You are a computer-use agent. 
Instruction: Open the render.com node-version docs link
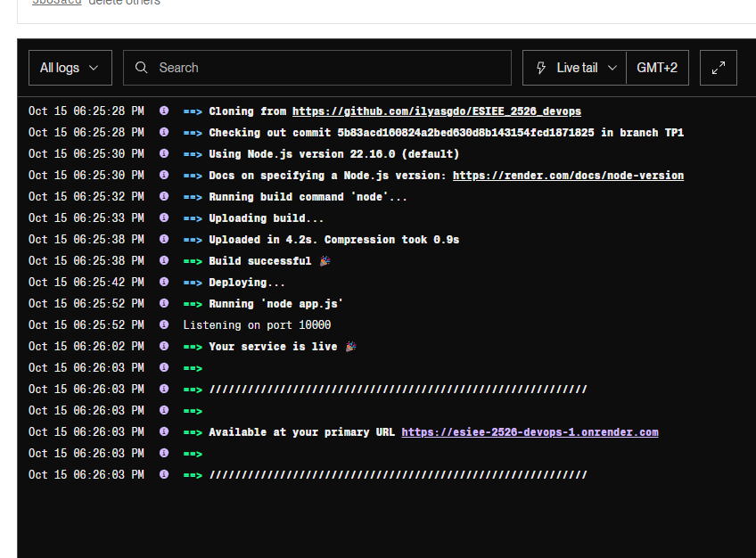tap(568, 176)
